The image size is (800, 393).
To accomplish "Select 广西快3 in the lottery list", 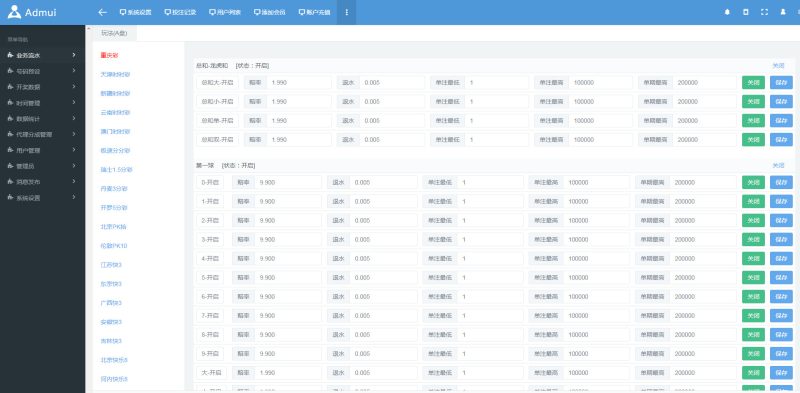I will tap(111, 303).
